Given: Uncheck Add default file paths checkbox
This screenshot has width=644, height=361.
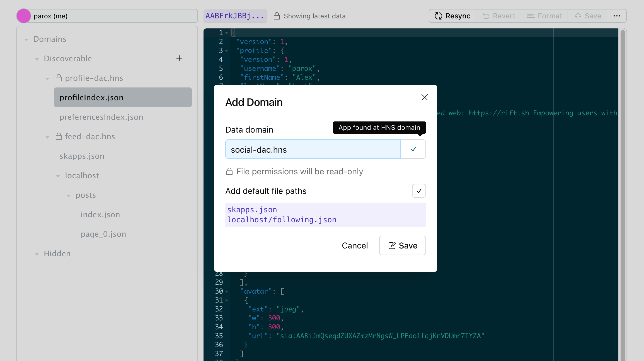Looking at the screenshot, I should click(419, 191).
